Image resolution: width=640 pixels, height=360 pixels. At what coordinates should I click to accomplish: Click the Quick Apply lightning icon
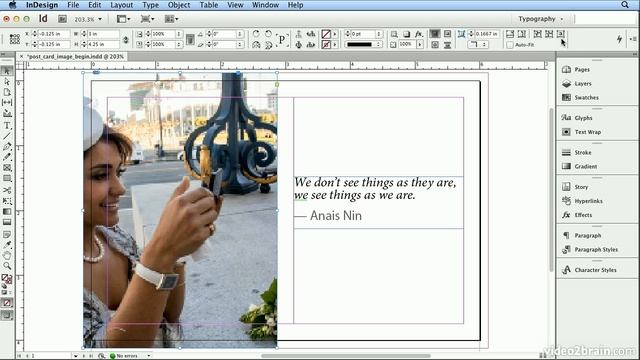[620, 39]
